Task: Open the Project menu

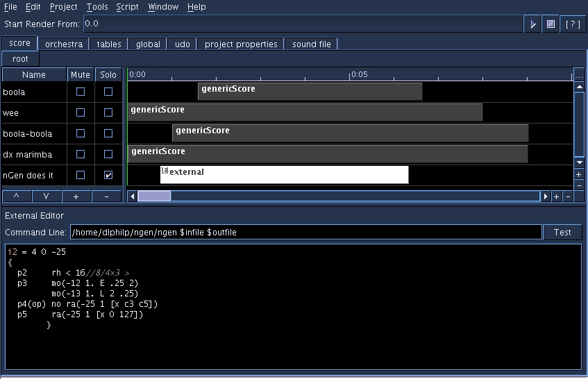Action: pyautogui.click(x=64, y=7)
